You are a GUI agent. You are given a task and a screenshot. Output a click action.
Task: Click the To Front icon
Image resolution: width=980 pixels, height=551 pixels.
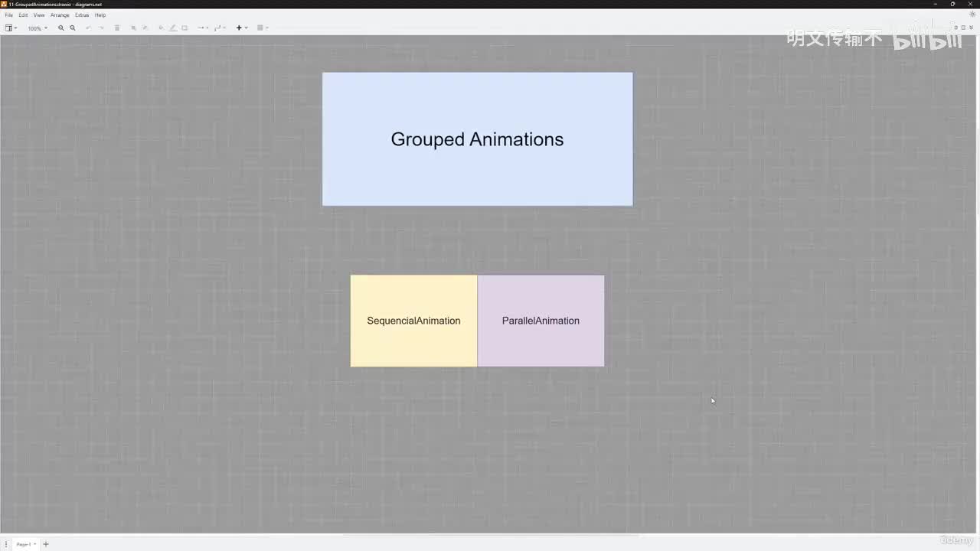click(133, 28)
